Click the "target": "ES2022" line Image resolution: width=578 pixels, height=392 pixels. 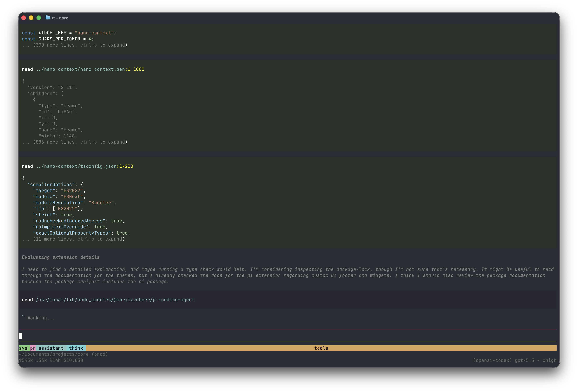59,191
